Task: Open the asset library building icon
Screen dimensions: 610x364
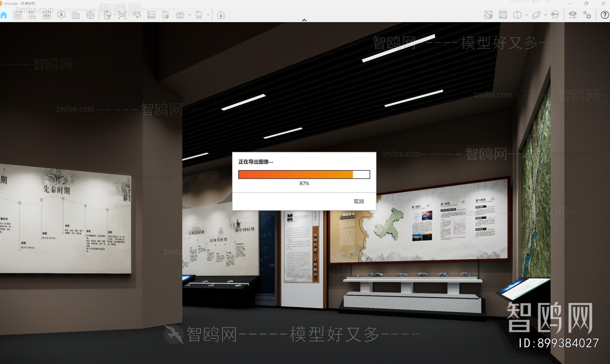Action: point(75,16)
